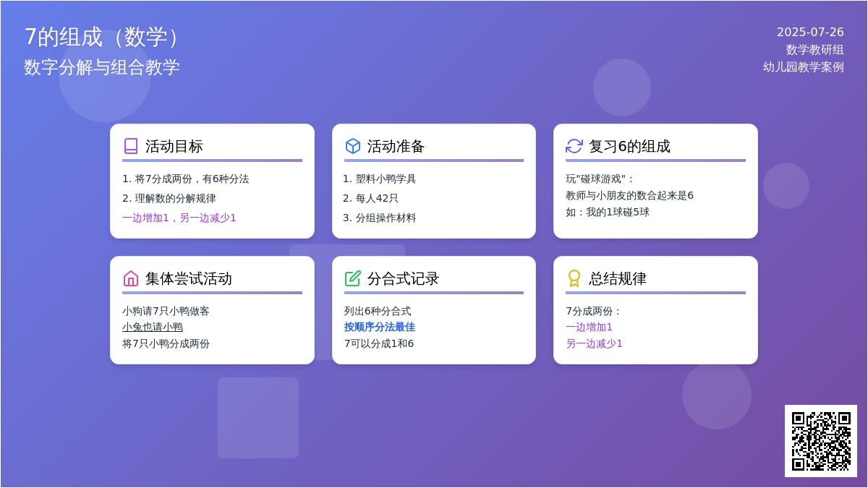The height and width of the screenshot is (488, 868).
Task: Click the line 7可以分成1和6
Action: click(x=379, y=343)
